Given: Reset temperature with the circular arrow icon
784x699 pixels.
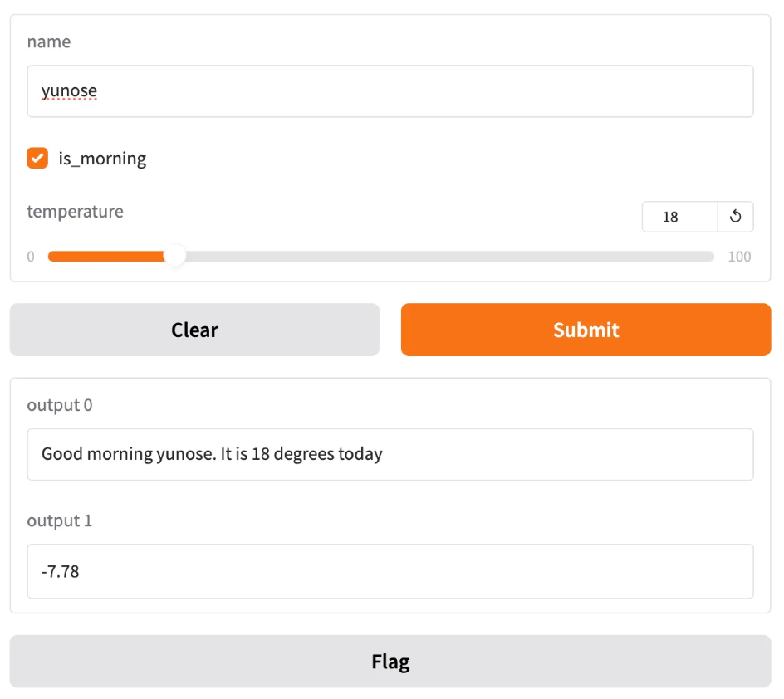Looking at the screenshot, I should pos(736,217).
